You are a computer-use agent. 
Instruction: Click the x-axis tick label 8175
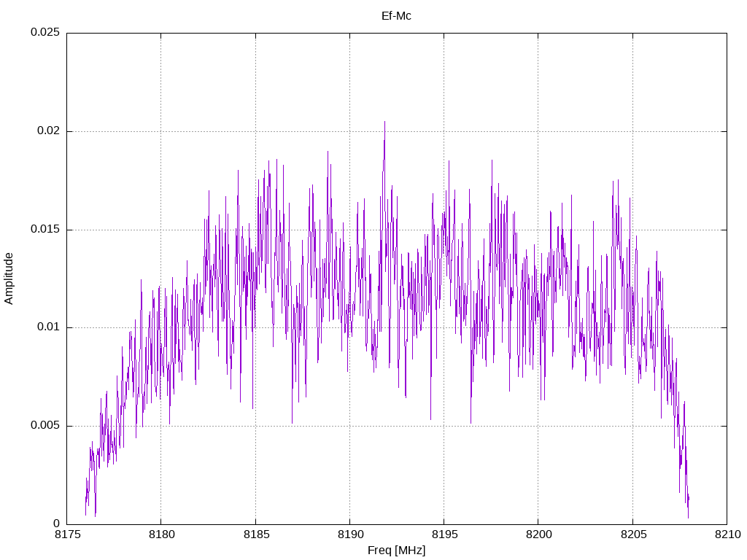click(x=68, y=534)
